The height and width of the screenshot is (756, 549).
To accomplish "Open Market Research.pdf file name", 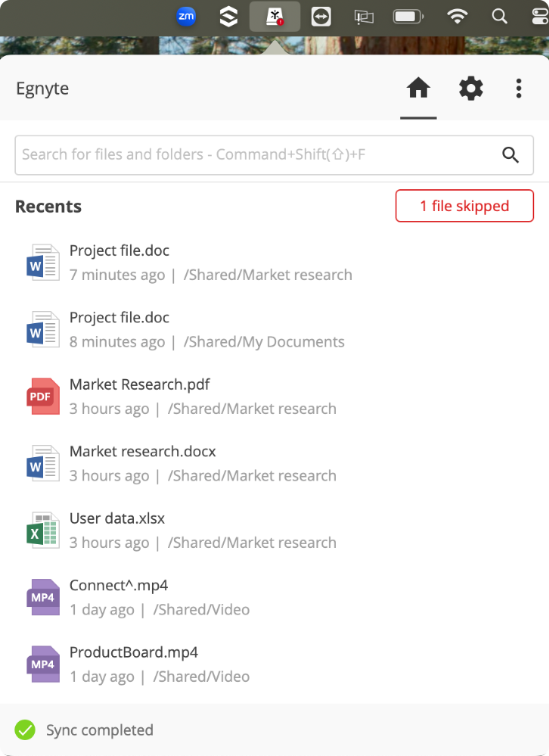I will [x=140, y=384].
